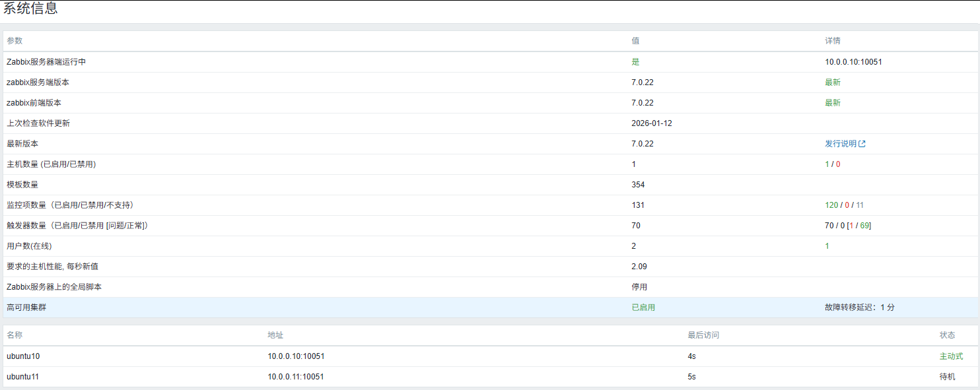Select the 触发器数量 row label
980x390 pixels.
[x=77, y=226]
